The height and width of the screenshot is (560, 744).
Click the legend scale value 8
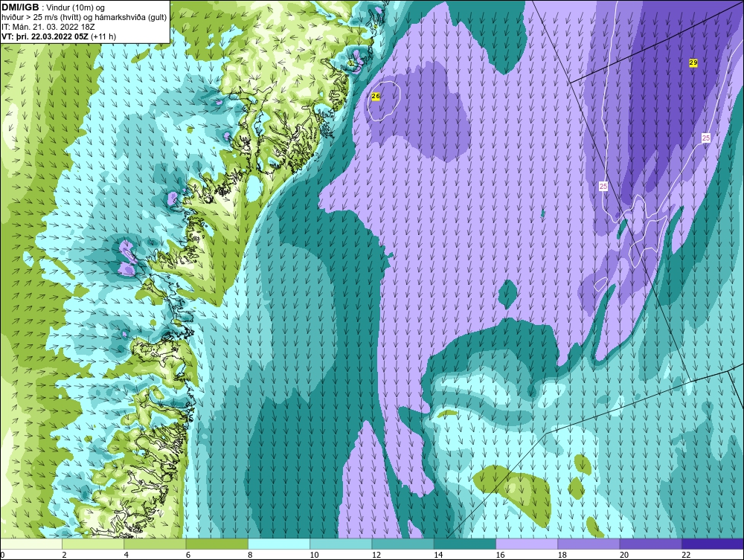[250, 555]
